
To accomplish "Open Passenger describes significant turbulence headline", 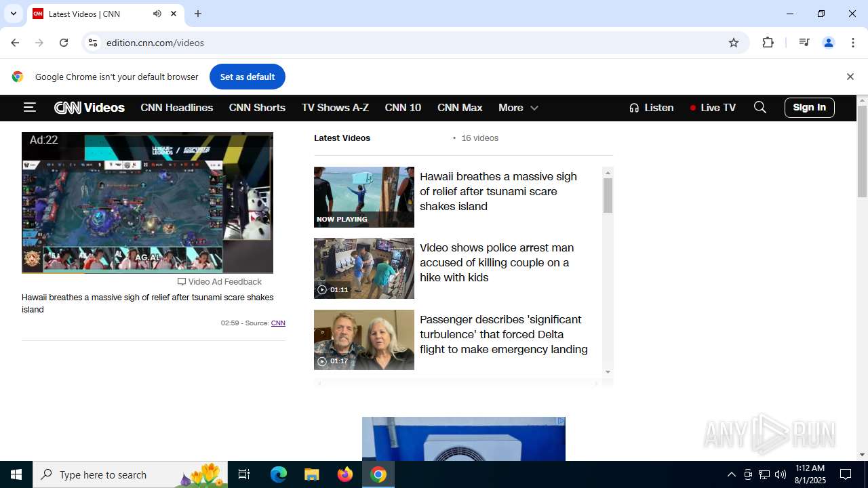I will point(504,334).
